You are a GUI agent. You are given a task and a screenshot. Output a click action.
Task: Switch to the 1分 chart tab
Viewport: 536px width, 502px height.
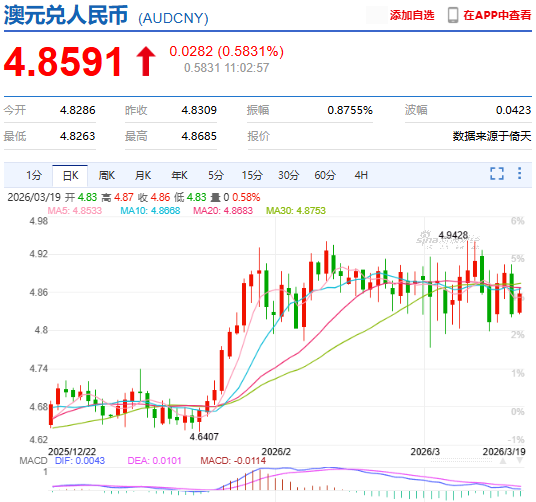point(34,175)
